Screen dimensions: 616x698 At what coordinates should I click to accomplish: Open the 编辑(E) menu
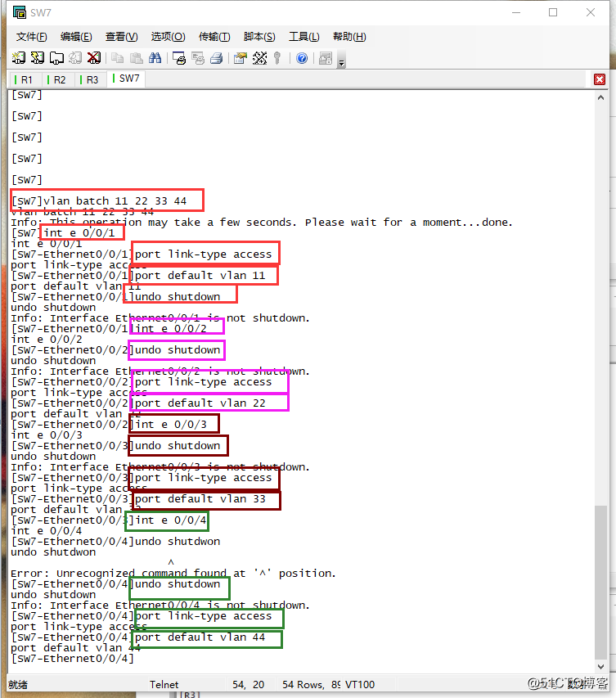pos(76,37)
